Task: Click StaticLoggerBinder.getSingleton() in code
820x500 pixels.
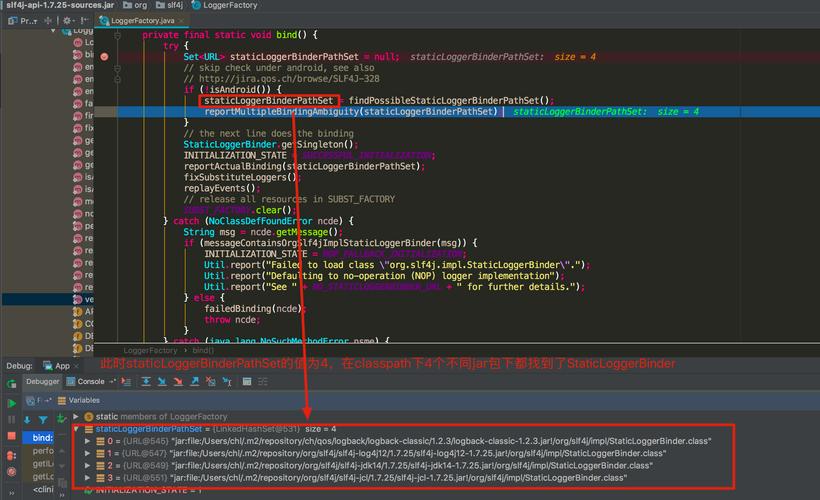Action: coord(269,144)
